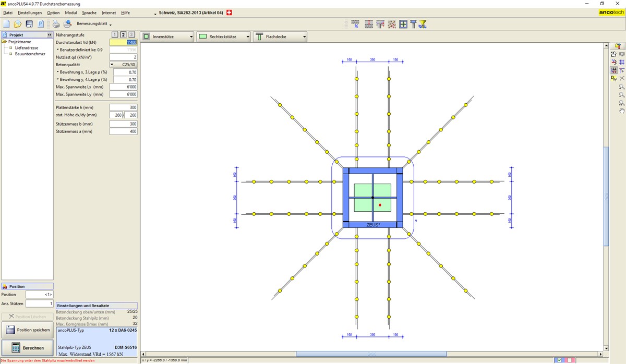Screen dimensions: 626x364
Task: Open the Einstellungen menu
Action: tap(30, 13)
